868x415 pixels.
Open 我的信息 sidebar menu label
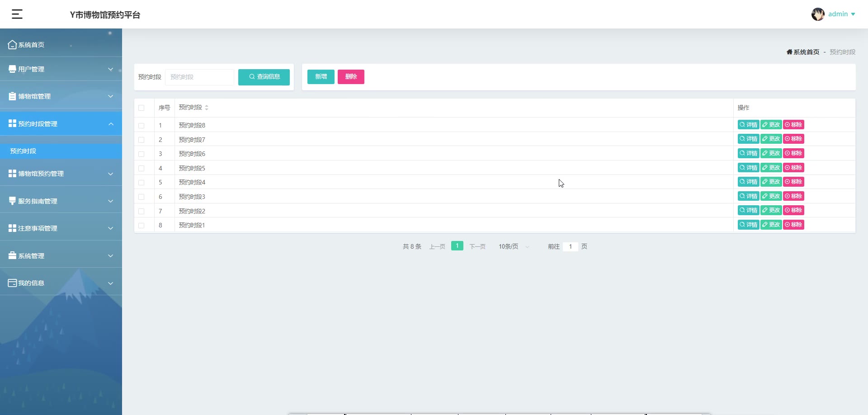pyautogui.click(x=31, y=283)
